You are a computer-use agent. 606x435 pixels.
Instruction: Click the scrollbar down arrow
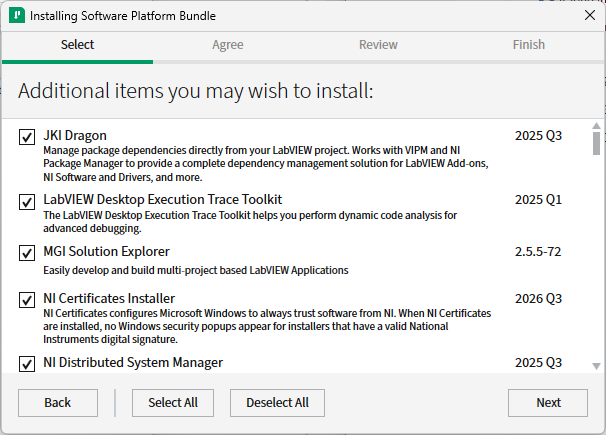click(596, 366)
